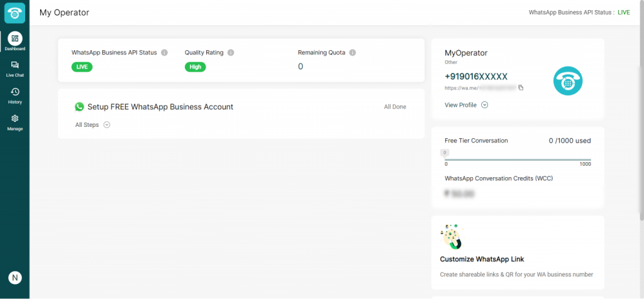The height and width of the screenshot is (299, 644).
Task: Click the Remaining Quota value 0
Action: [301, 67]
